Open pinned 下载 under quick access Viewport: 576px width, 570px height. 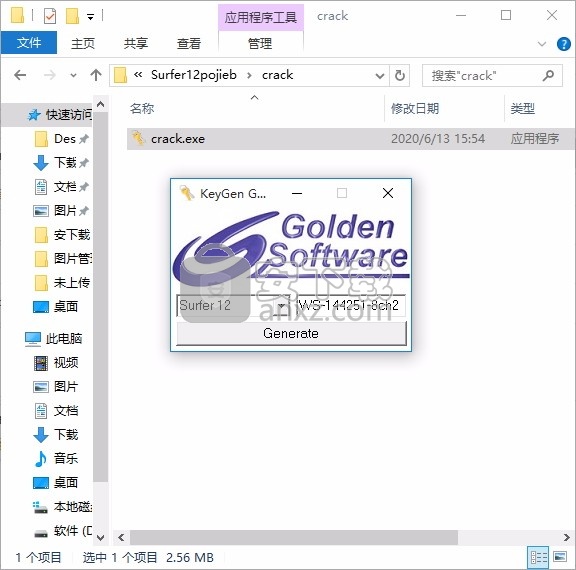pos(65,162)
